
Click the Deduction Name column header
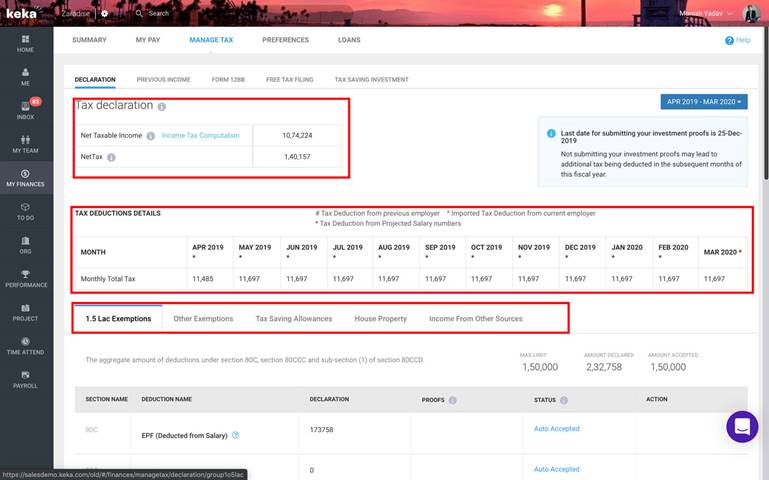(167, 399)
